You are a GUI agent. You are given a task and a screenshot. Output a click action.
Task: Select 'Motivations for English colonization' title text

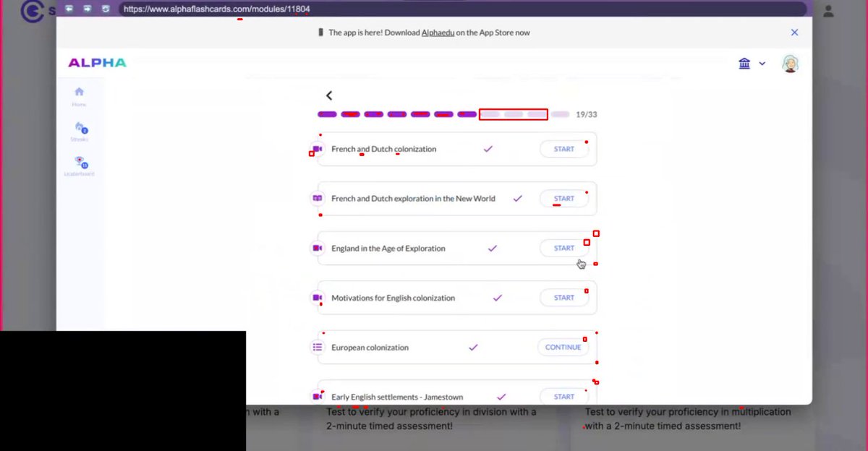[x=393, y=298]
